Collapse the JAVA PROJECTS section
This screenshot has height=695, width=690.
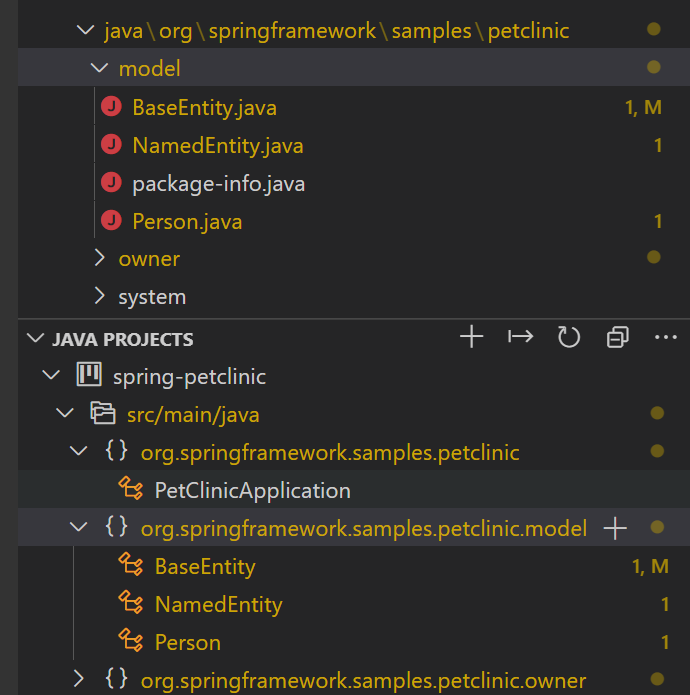37,339
